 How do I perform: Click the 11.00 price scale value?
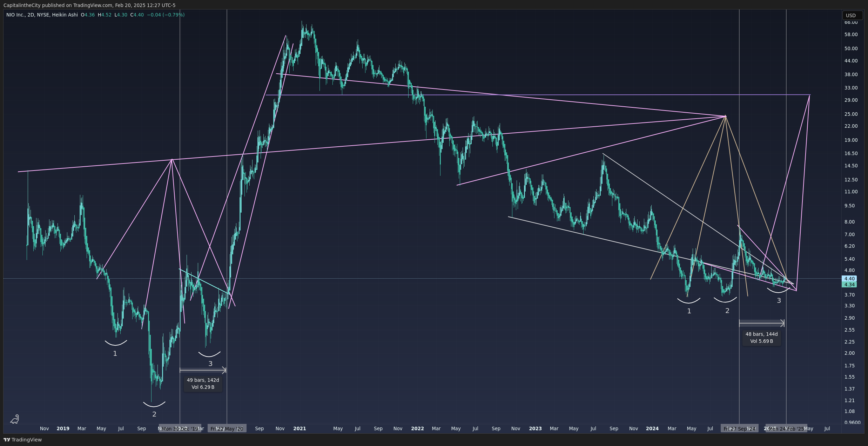851,192
